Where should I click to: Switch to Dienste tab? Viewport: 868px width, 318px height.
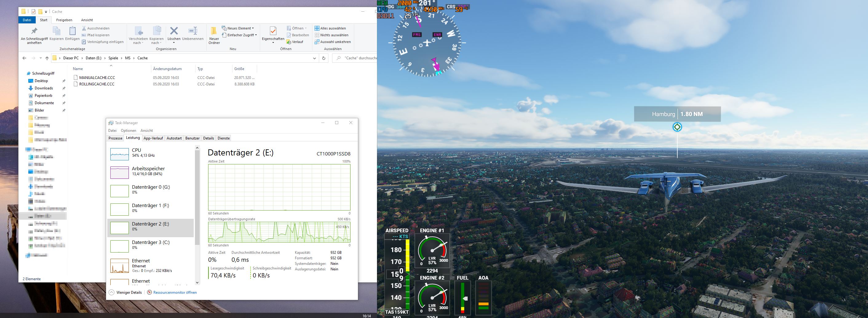coord(224,138)
